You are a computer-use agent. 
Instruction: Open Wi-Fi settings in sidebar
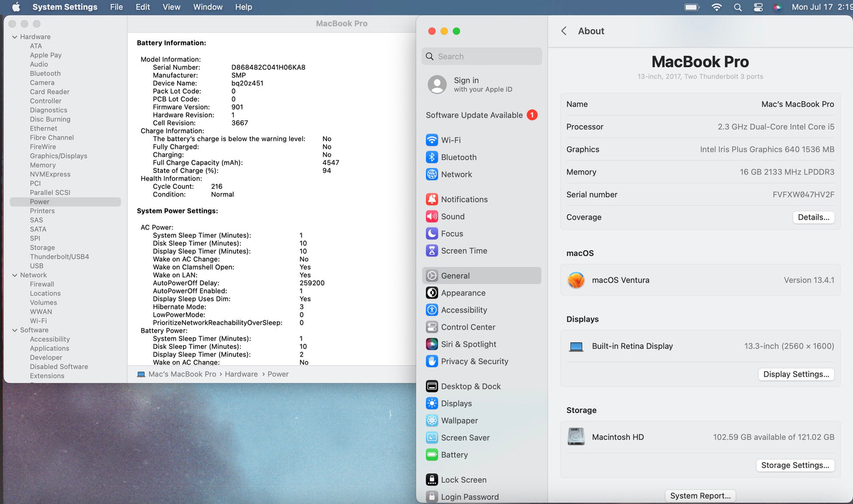(451, 140)
